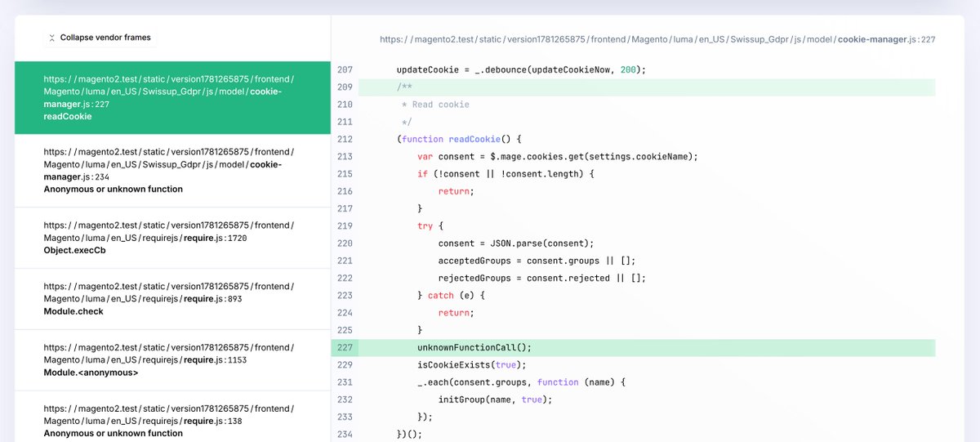This screenshot has height=442, width=980.
Task: Click the if (!consent || !consent.length) line
Action: [x=506, y=174]
